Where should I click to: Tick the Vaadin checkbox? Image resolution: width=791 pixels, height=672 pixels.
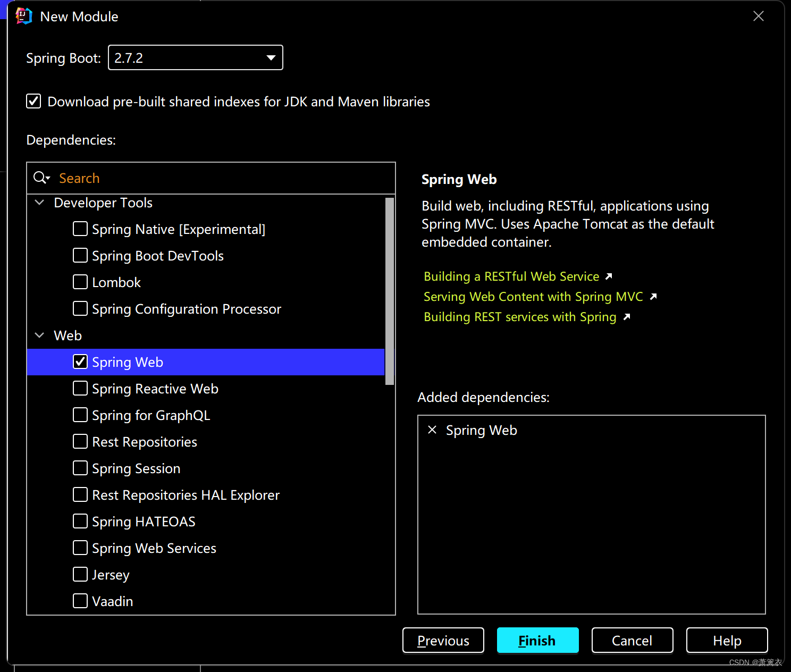tap(80, 601)
